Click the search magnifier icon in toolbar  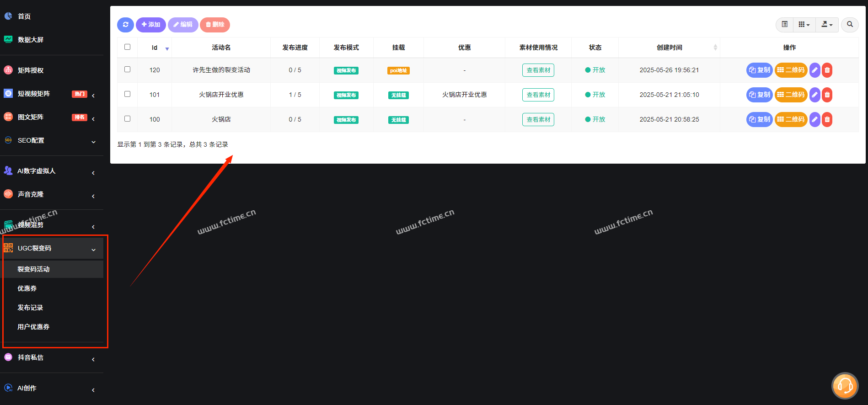click(x=850, y=25)
